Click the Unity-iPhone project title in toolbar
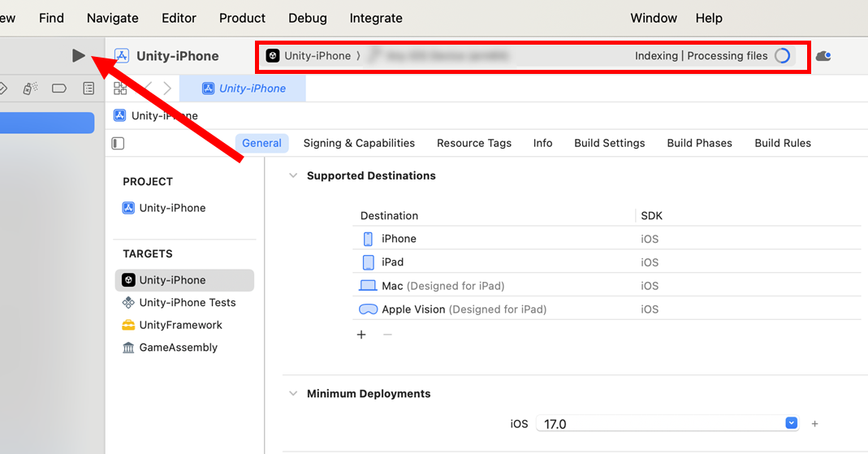This screenshot has width=868, height=454. click(x=177, y=56)
